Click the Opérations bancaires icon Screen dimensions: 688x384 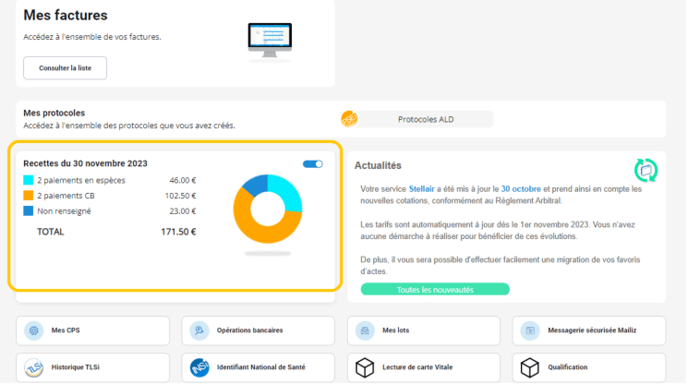click(x=199, y=330)
